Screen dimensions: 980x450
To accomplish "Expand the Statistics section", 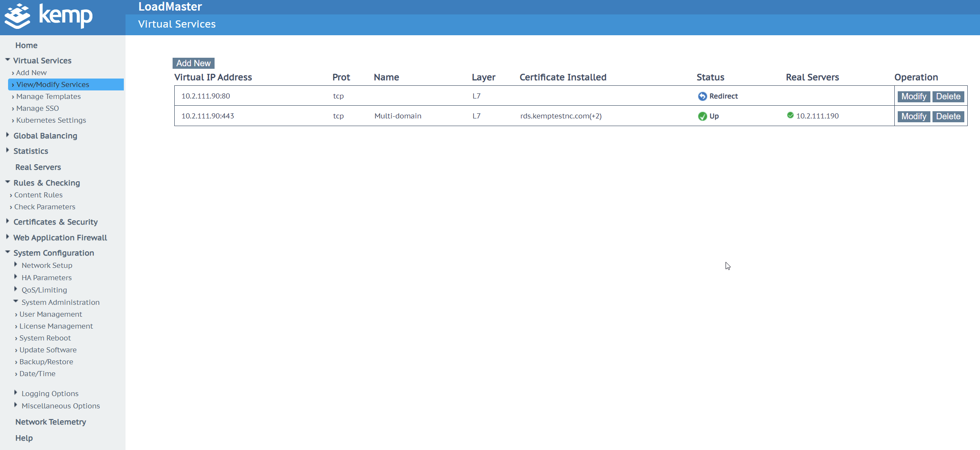I will pyautogui.click(x=8, y=150).
